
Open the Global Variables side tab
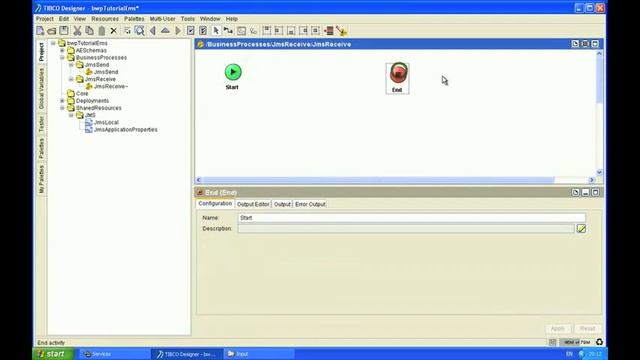[x=41, y=89]
